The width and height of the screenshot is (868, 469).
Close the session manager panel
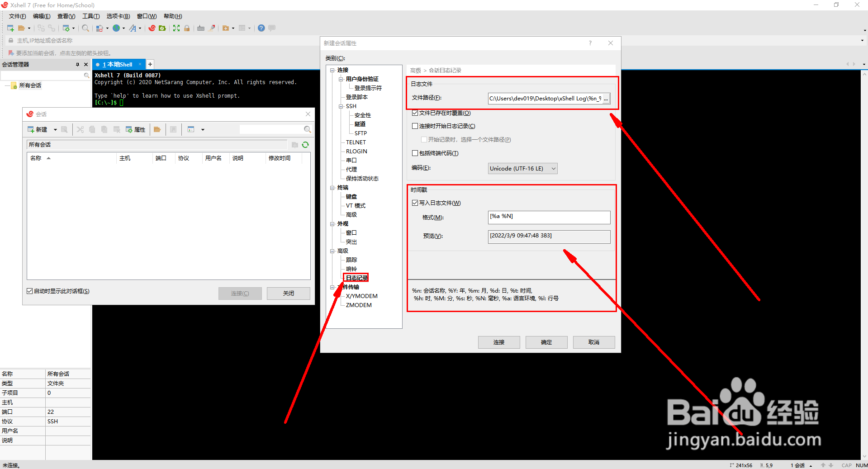[x=86, y=65]
